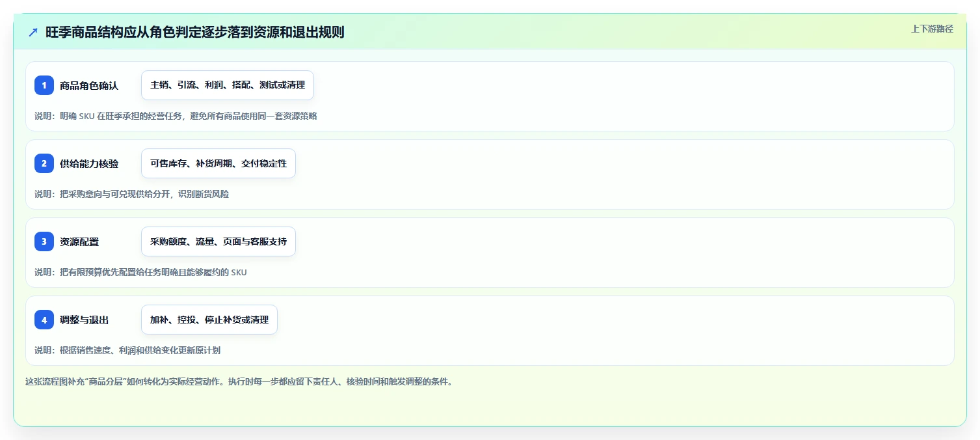Select the 商品角色确认 step label
Viewport: 980px width, 440px height.
(x=89, y=85)
